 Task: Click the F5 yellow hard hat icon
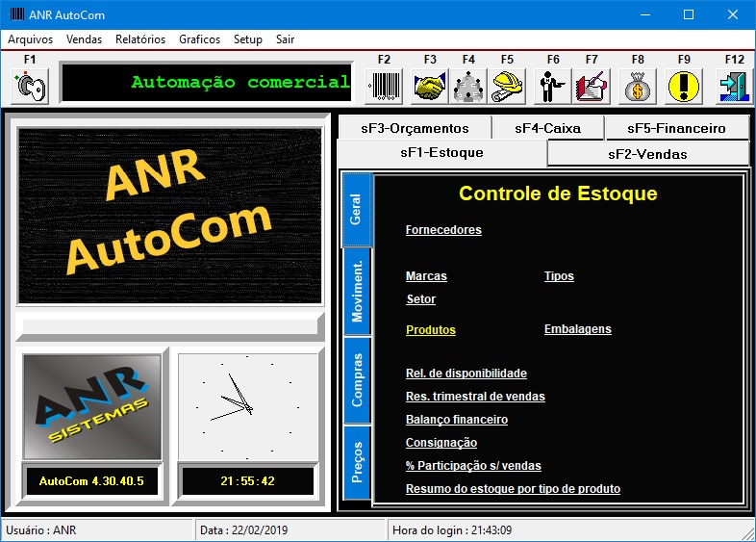507,87
